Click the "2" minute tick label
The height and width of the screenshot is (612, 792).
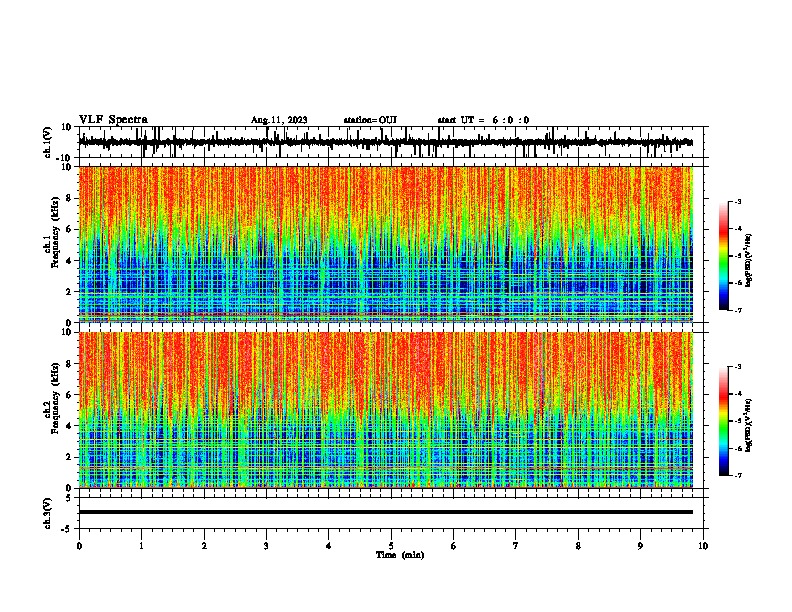click(204, 546)
